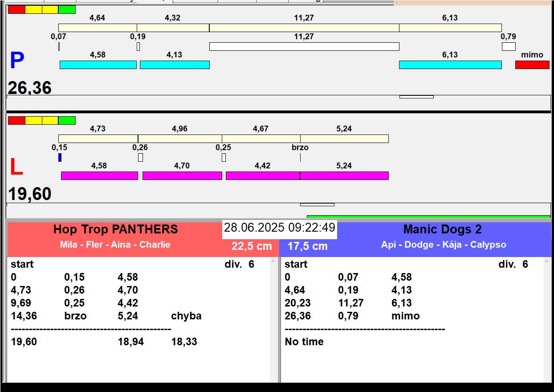This screenshot has width=554, height=392.
Task: Click 'div. 6' in the PANTHERS panel
Action: coord(239,264)
